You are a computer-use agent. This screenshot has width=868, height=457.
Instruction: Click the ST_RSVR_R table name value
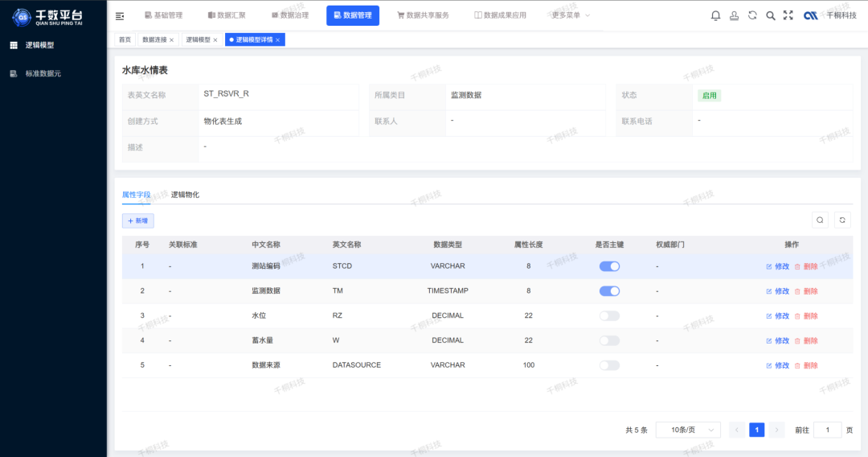click(x=227, y=94)
